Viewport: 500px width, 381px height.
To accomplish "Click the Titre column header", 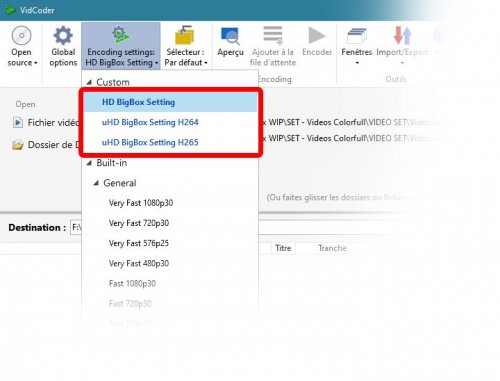I will coord(283,248).
